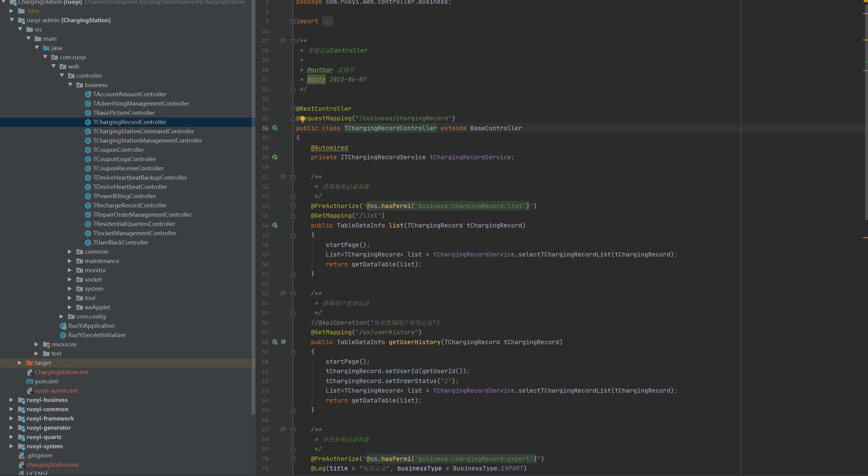Expand the folded import block
Image resolution: width=868 pixels, height=476 pixels.
(293, 21)
